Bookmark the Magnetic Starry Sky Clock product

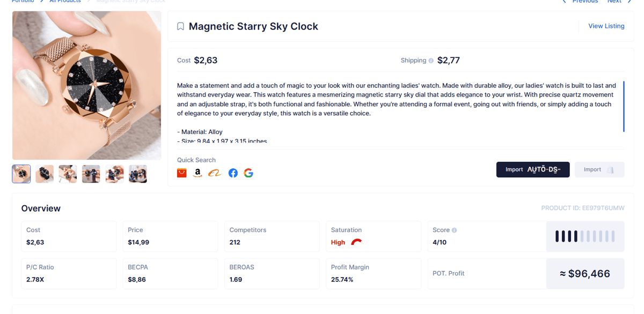180,26
